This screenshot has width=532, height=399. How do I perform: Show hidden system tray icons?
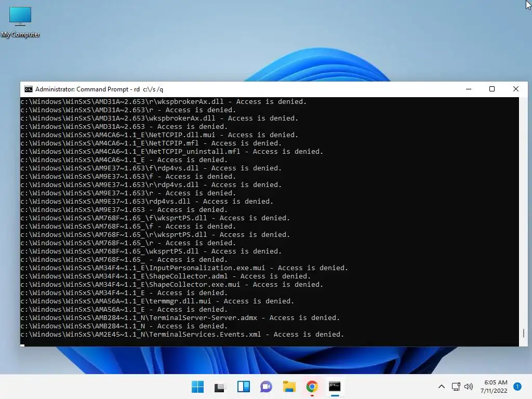pos(442,387)
